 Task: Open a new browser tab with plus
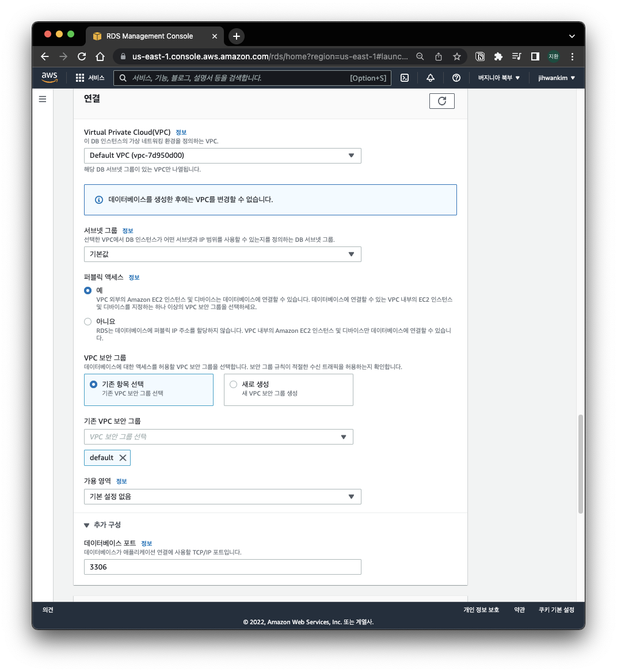[x=236, y=36]
